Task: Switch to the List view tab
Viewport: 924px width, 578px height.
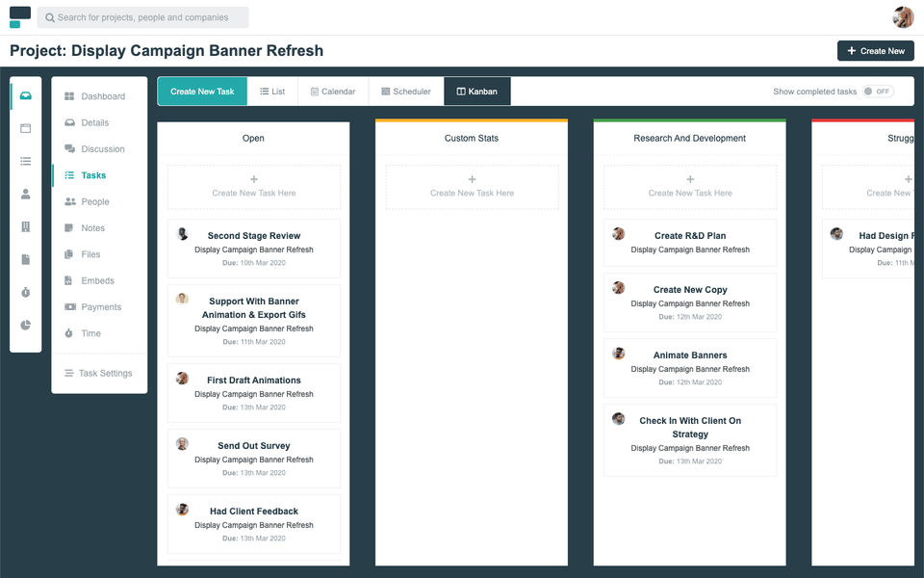Action: coord(272,92)
